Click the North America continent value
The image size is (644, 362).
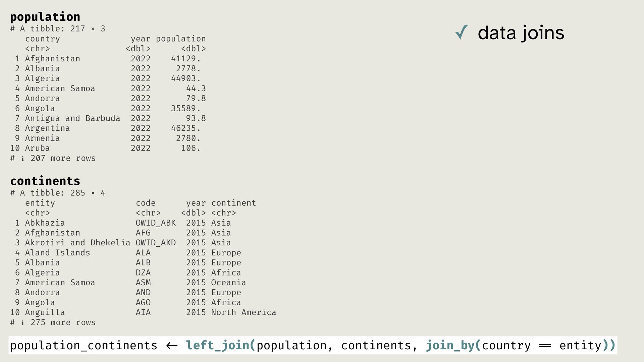point(244,312)
